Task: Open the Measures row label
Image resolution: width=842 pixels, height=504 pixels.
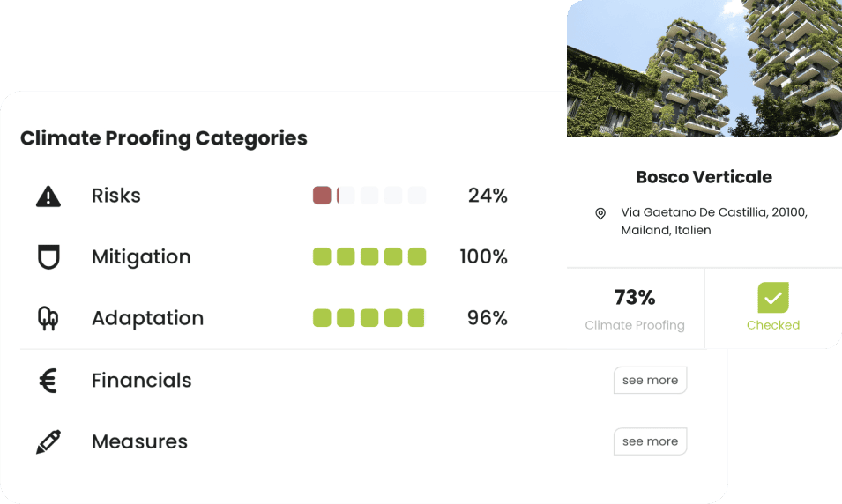Action: click(139, 441)
